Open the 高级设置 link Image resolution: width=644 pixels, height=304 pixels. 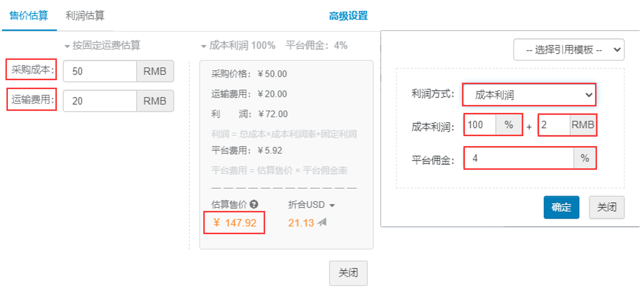[348, 16]
